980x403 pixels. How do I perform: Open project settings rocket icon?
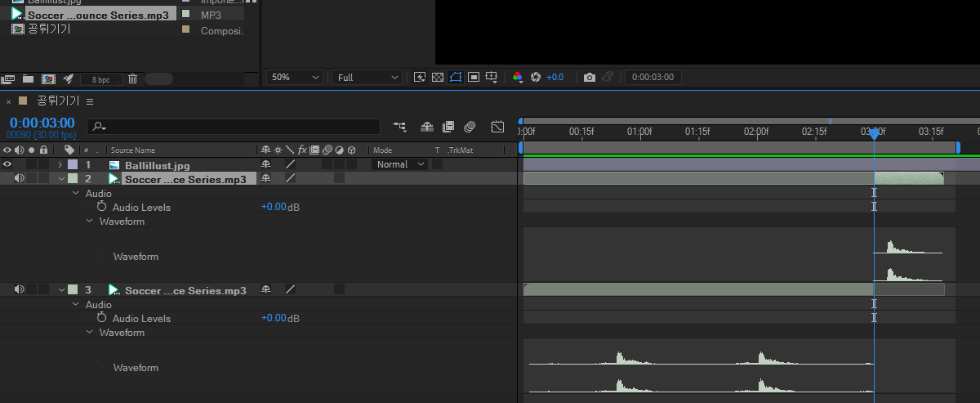(69, 78)
